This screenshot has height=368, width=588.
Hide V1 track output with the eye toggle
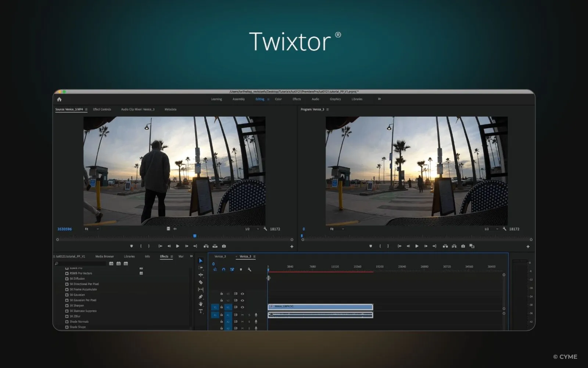(x=243, y=307)
